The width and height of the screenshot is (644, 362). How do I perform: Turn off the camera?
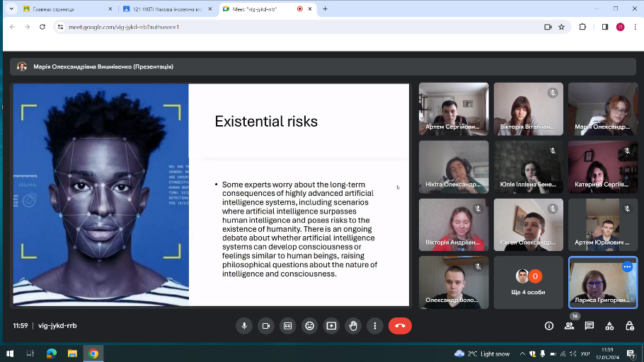[x=266, y=325]
